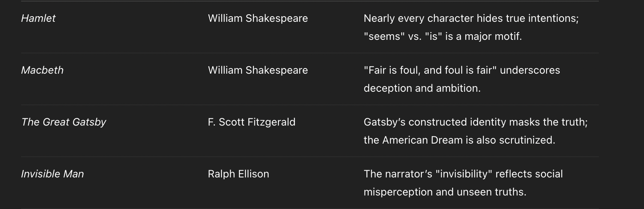Select the Macbeth title text
This screenshot has width=644, height=209.
tap(42, 70)
